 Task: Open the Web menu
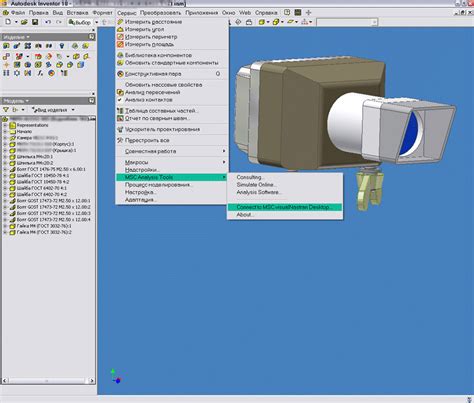click(245, 13)
